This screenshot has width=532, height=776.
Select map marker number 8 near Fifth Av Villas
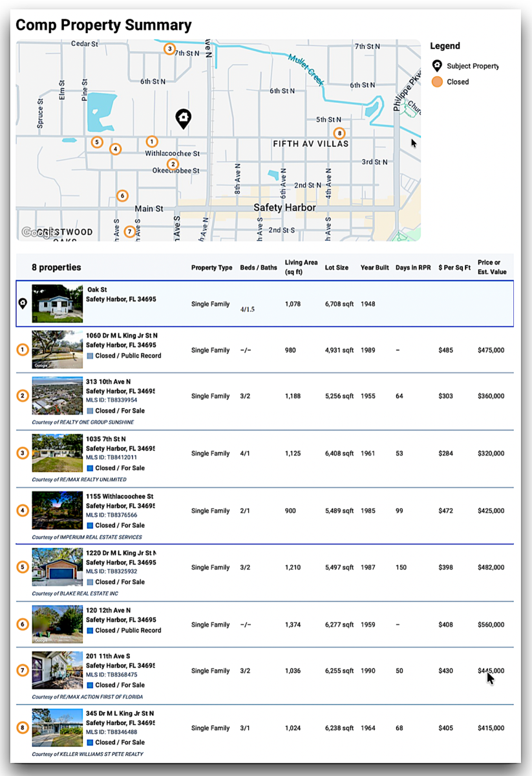coord(339,134)
